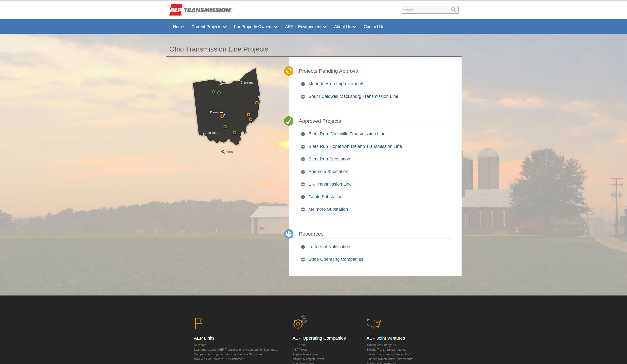Click Electric Transmission America footer link
The image size is (627, 364).
[386, 349]
